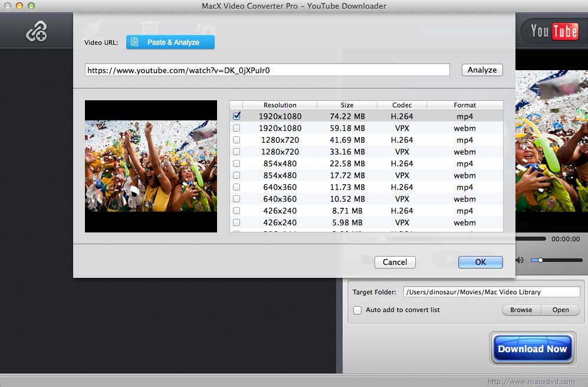Toggle Auto add to convert list checkbox
The image size is (588, 387).
357,310
